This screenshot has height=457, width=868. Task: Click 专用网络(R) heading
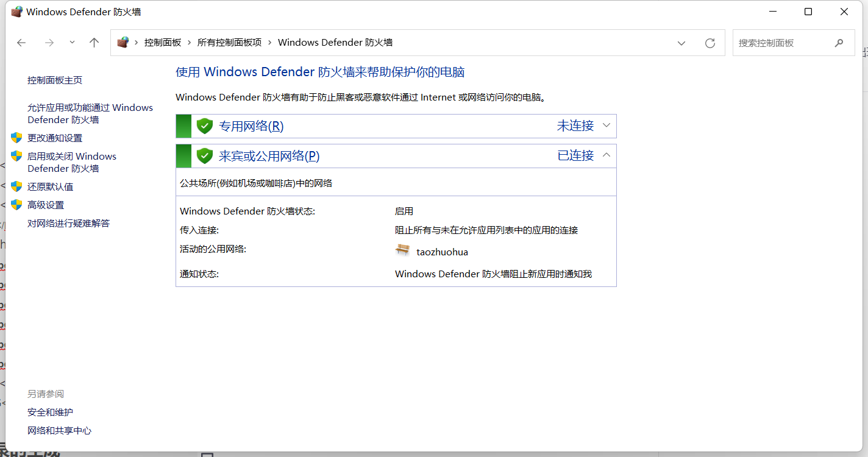251,126
